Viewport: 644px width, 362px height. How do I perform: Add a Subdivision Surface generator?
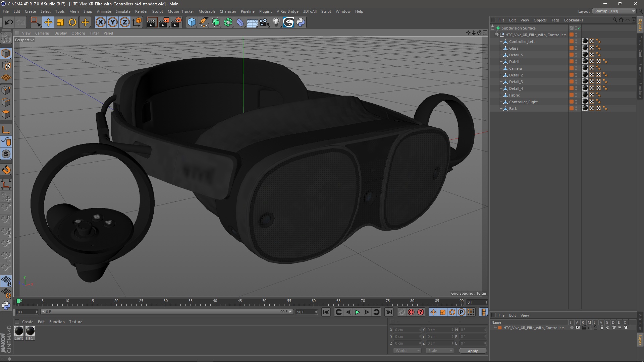click(216, 22)
